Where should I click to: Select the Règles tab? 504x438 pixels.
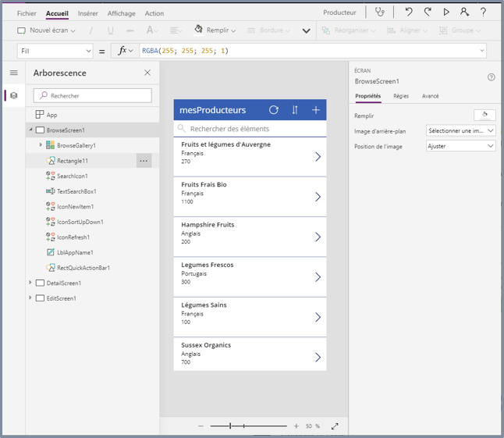pyautogui.click(x=401, y=96)
